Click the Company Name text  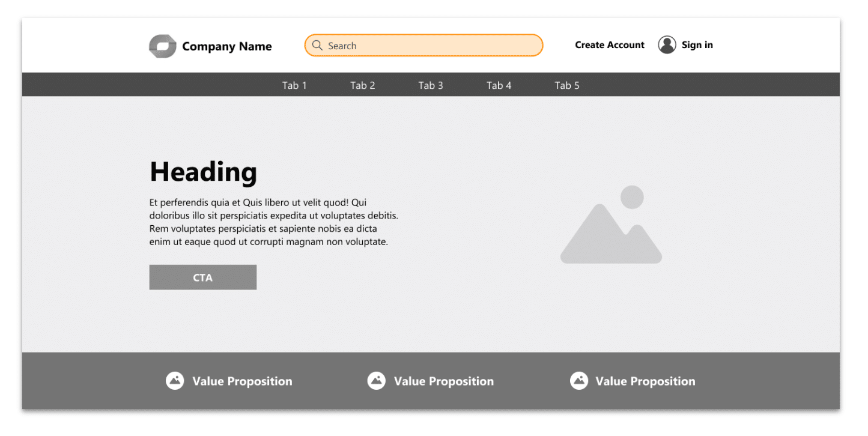click(227, 46)
